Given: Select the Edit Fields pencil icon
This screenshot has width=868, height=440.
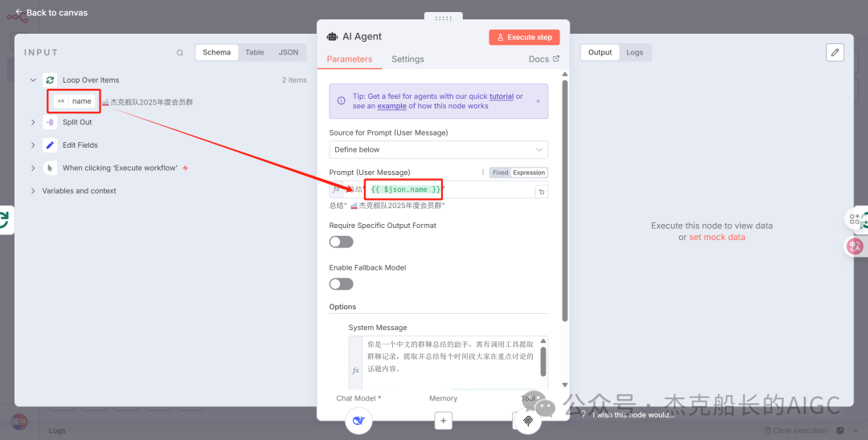Looking at the screenshot, I should [x=50, y=145].
